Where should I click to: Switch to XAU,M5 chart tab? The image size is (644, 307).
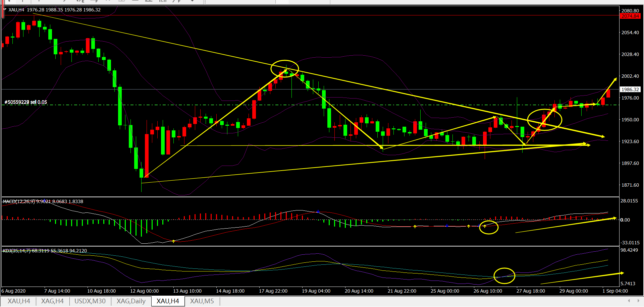point(202,301)
